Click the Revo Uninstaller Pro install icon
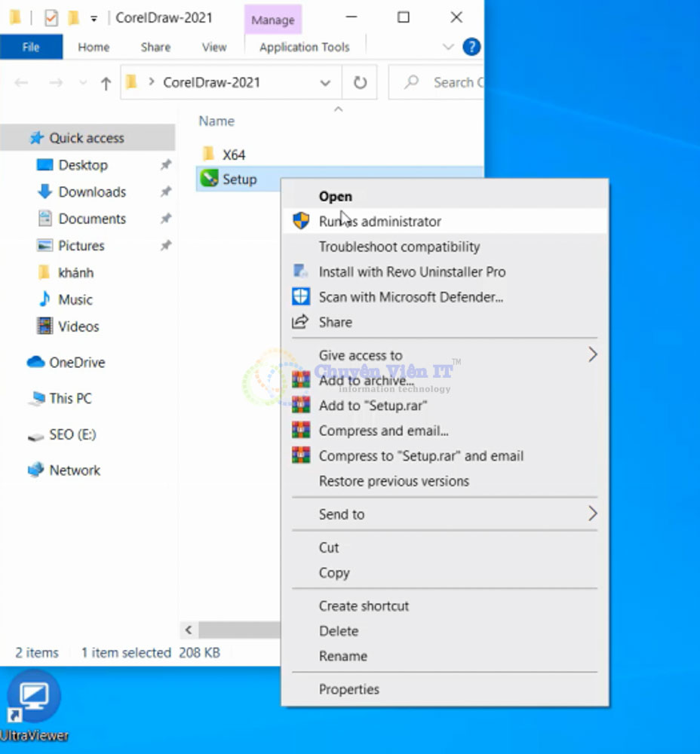 [x=301, y=271]
